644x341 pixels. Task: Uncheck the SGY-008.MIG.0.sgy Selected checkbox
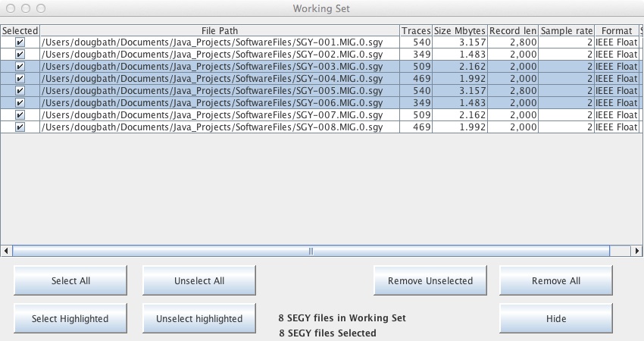pos(20,127)
